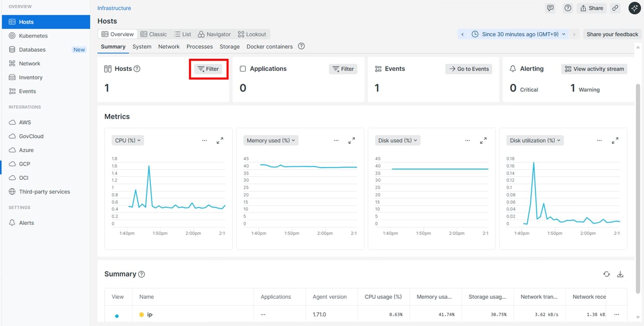
Task: Open Kubernetes in the sidebar
Action: 33,36
